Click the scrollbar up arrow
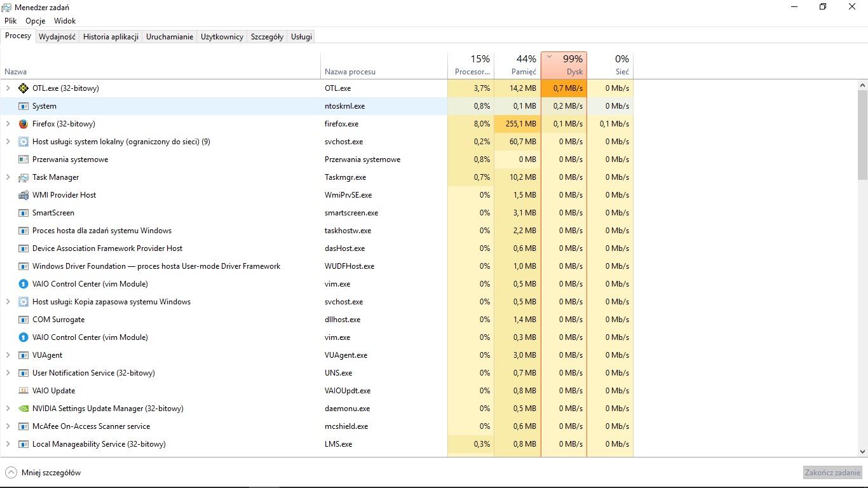Screen dimensions: 868x488 862,85
